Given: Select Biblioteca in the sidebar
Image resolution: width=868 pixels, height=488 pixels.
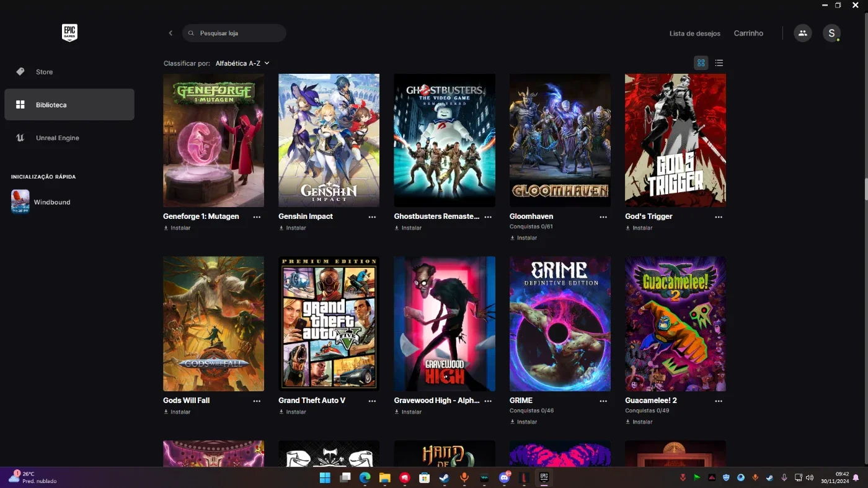Looking at the screenshot, I should point(69,105).
